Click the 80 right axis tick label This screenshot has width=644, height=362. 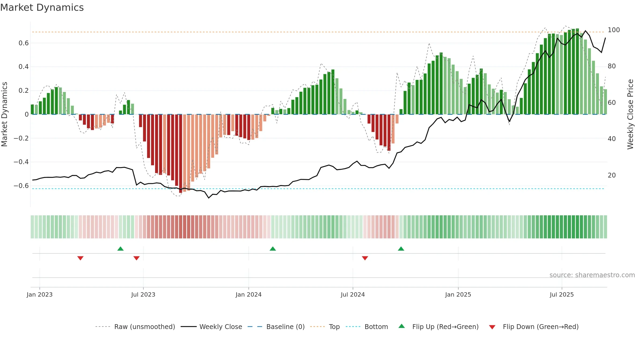(x=612, y=66)
